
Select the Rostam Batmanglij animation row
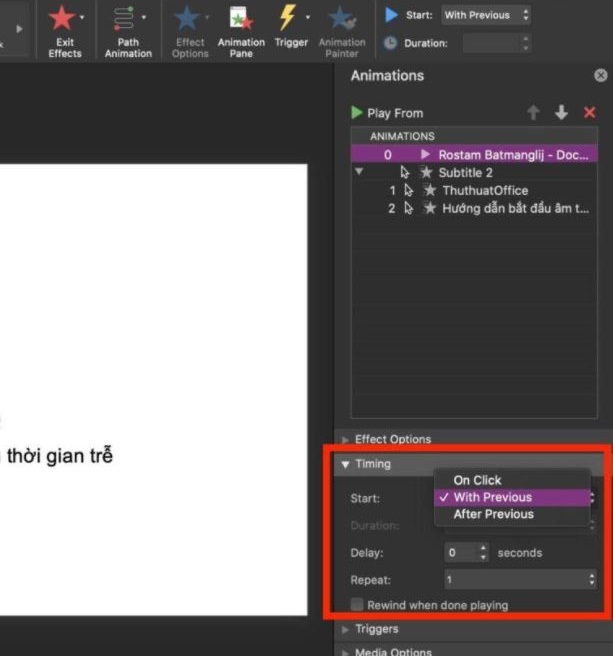coord(474,155)
